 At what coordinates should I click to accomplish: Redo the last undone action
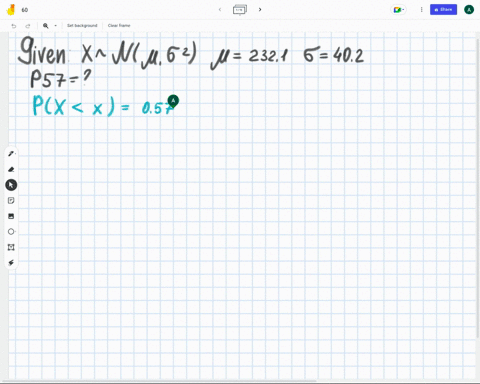[x=28, y=26]
